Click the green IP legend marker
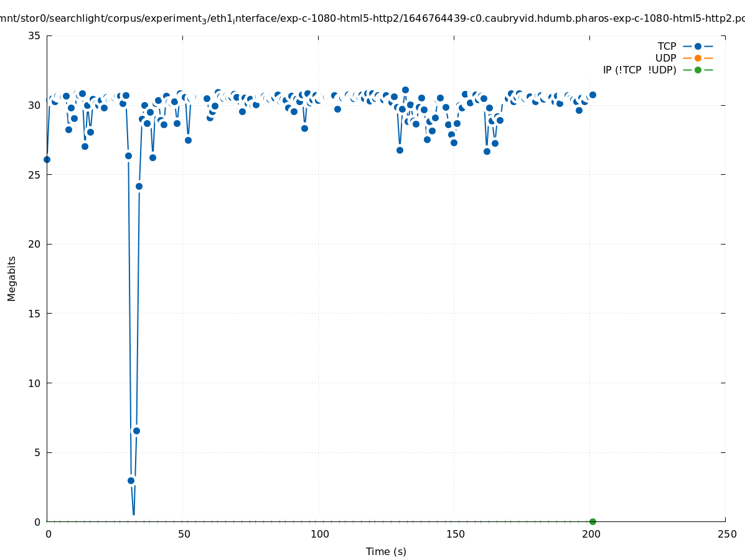Image resolution: width=745 pixels, height=560 pixels. coord(698,70)
